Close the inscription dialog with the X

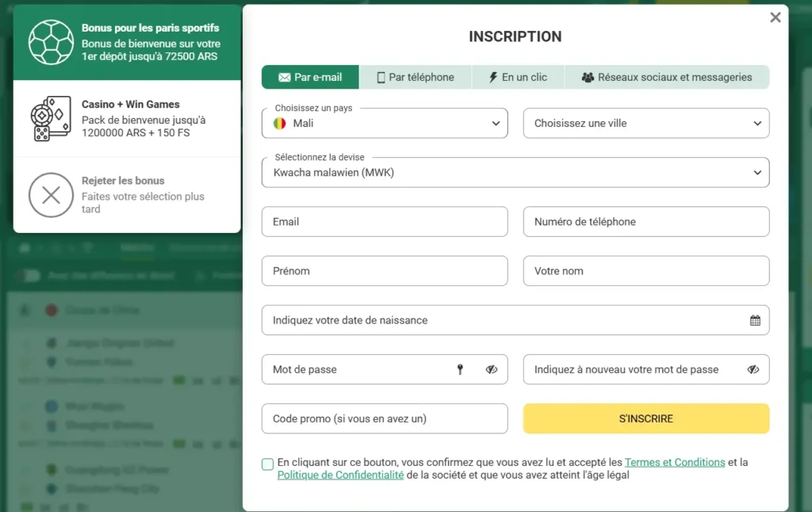[x=776, y=17]
